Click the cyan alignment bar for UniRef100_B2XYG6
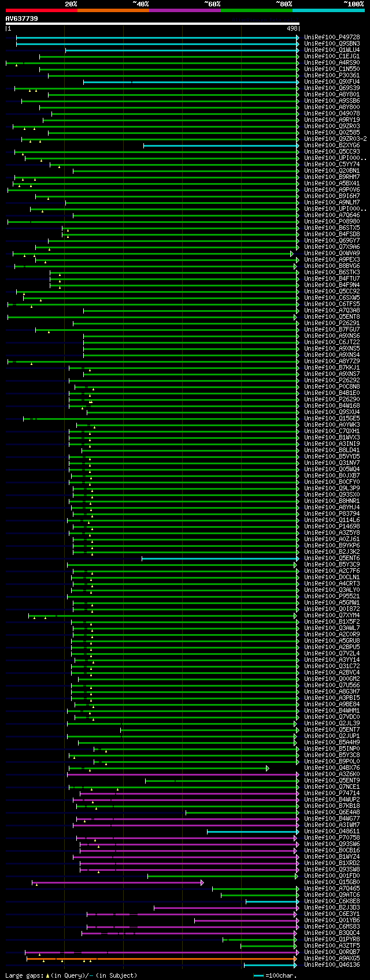Viewport: 370px width, 980px height. coord(221,146)
